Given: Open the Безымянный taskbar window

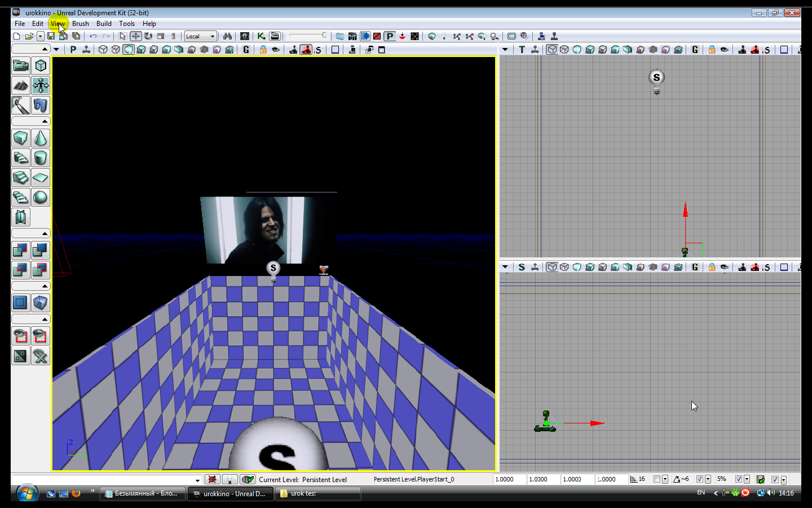Looking at the screenshot, I should [x=143, y=493].
